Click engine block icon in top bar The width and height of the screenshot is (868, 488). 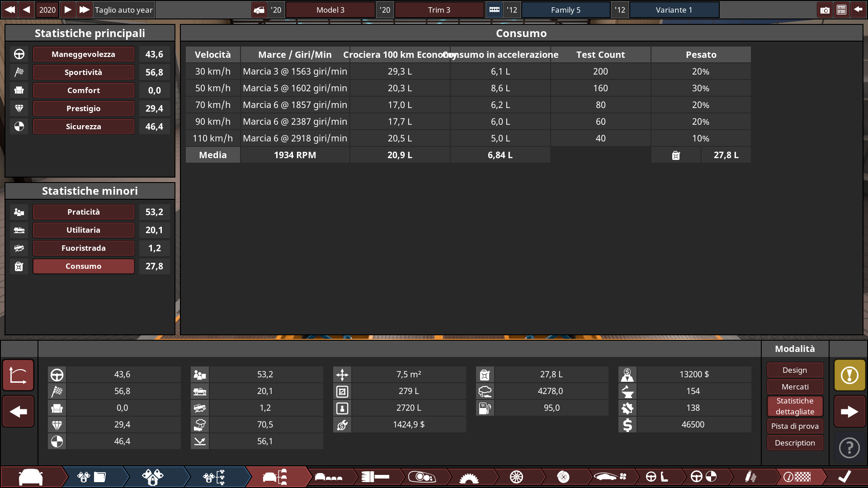click(x=495, y=10)
